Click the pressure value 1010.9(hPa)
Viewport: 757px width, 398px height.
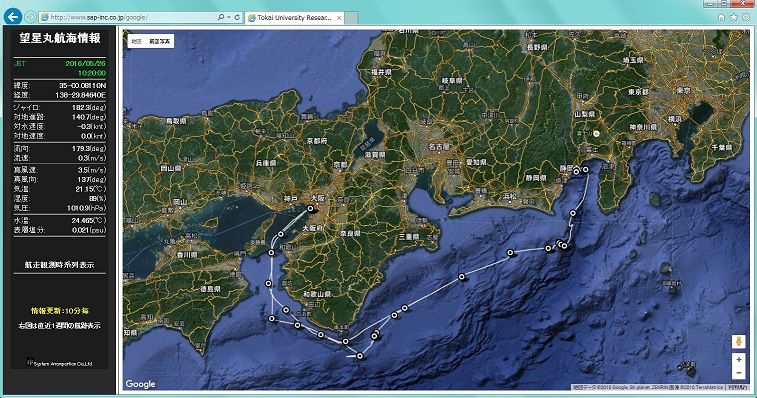pos(86,208)
